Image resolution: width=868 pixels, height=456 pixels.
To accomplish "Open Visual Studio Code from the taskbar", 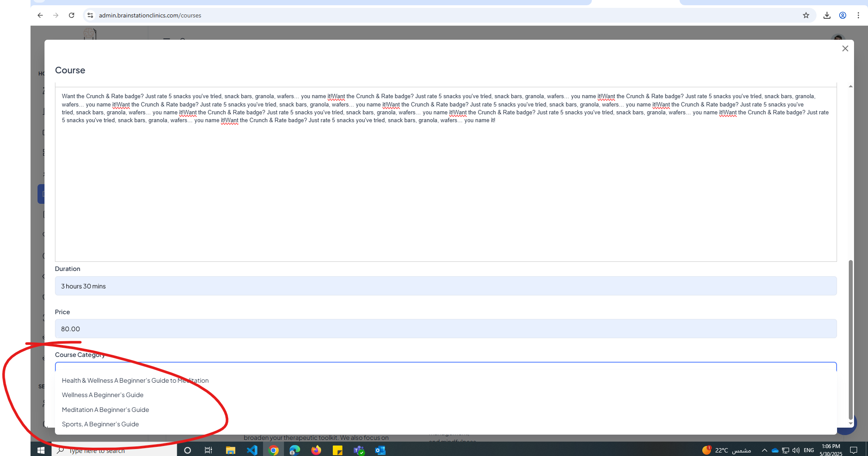I will click(252, 450).
